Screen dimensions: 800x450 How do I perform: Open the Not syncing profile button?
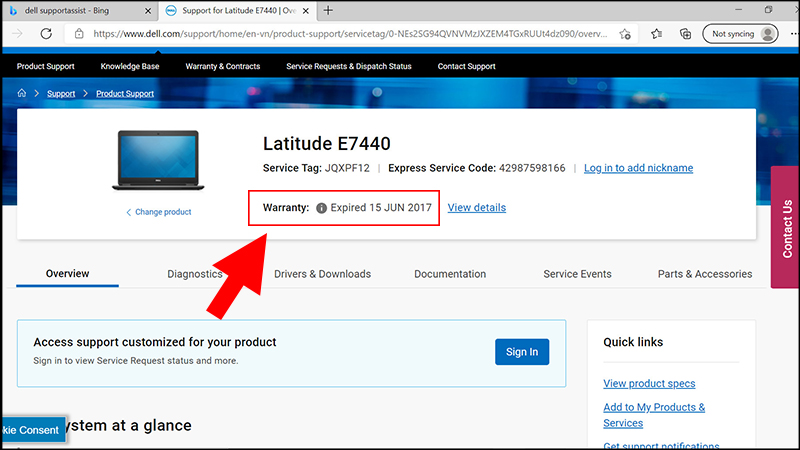pos(740,33)
